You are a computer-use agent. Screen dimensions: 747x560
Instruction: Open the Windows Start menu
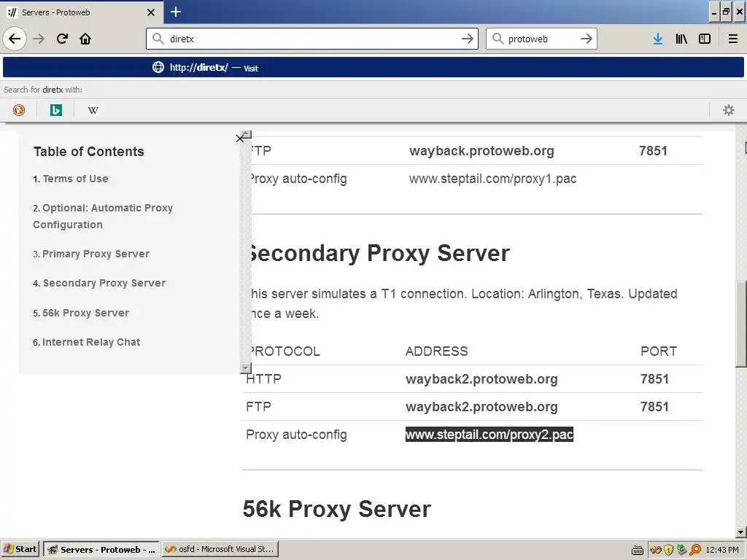(20, 549)
